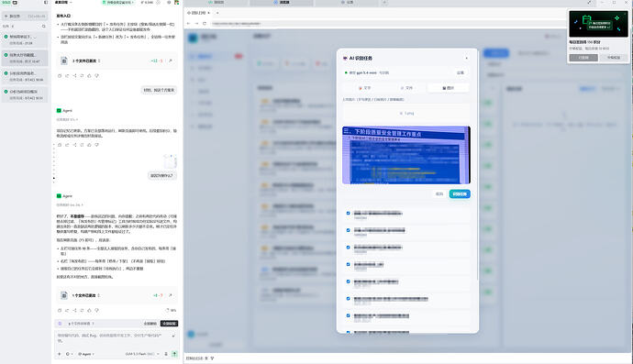Open uploaded slide image preview in dialog
633x364 pixels.
click(x=406, y=155)
